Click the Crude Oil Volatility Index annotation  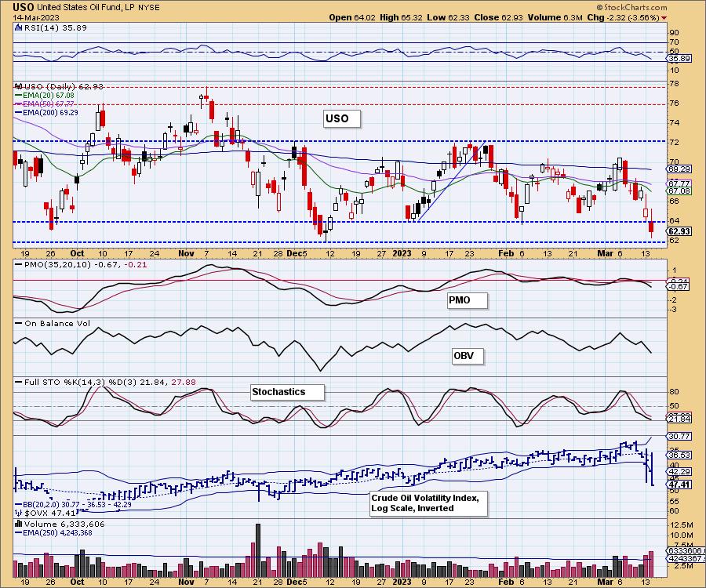(428, 503)
